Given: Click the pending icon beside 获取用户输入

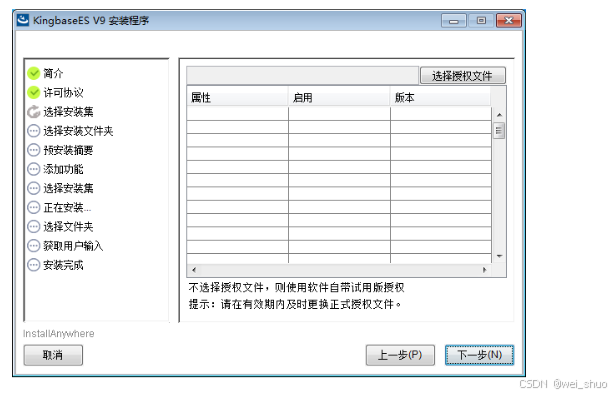Looking at the screenshot, I should point(34,245).
